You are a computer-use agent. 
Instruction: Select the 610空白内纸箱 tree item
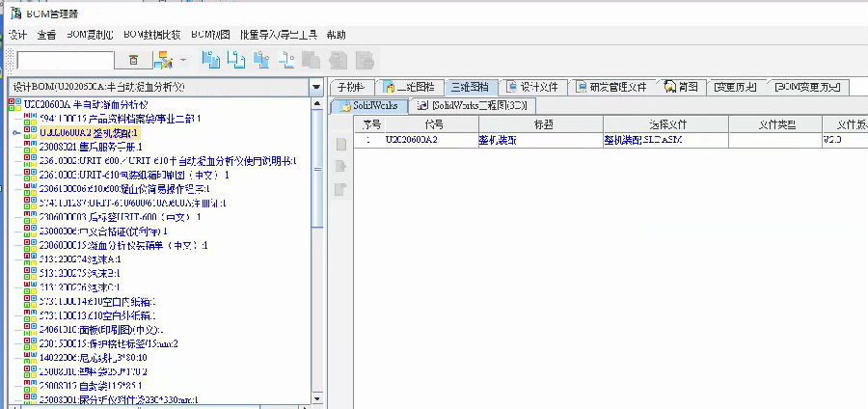(x=97, y=302)
